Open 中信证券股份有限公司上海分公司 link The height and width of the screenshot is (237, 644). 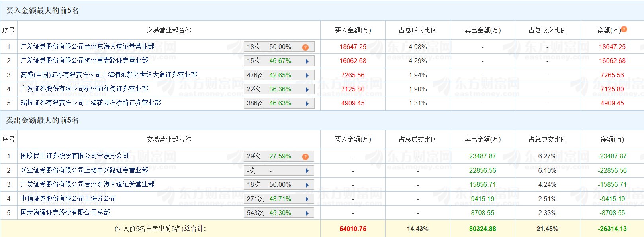point(68,199)
